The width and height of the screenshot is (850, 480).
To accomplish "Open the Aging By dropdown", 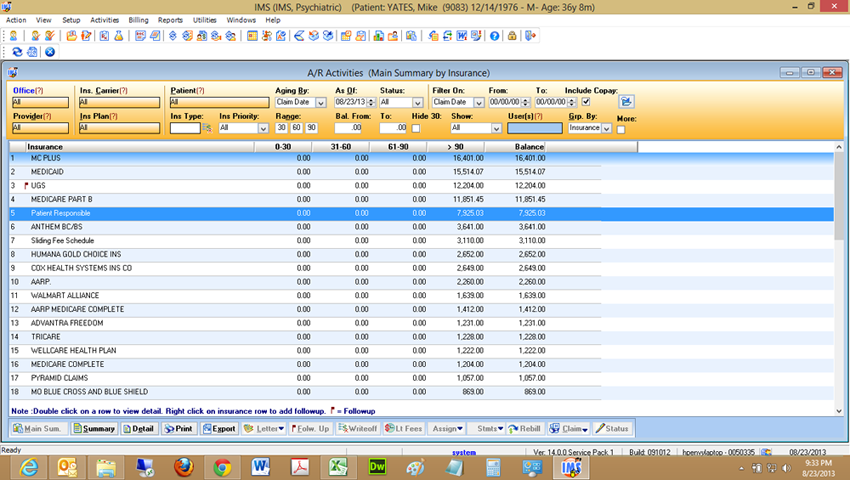I will pyautogui.click(x=321, y=103).
